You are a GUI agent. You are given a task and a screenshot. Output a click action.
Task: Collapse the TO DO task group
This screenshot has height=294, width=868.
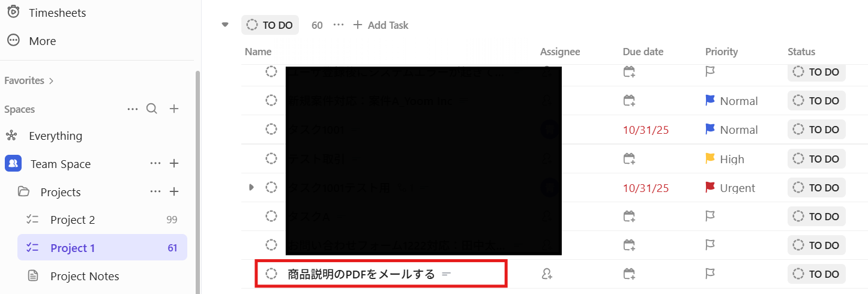point(225,25)
